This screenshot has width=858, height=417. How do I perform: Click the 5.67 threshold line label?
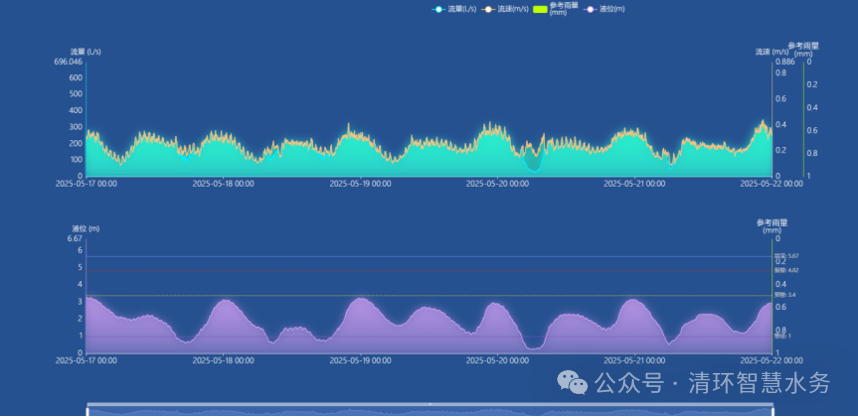coord(786,257)
